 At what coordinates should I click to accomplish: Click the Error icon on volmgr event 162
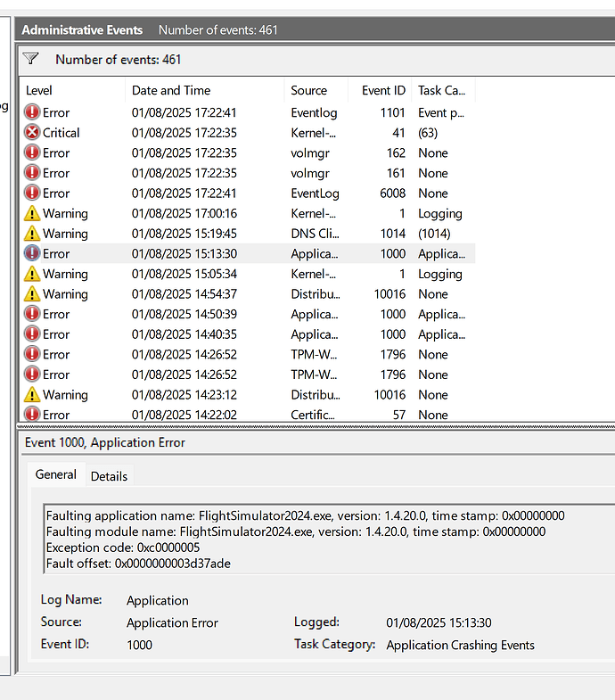[x=32, y=153]
